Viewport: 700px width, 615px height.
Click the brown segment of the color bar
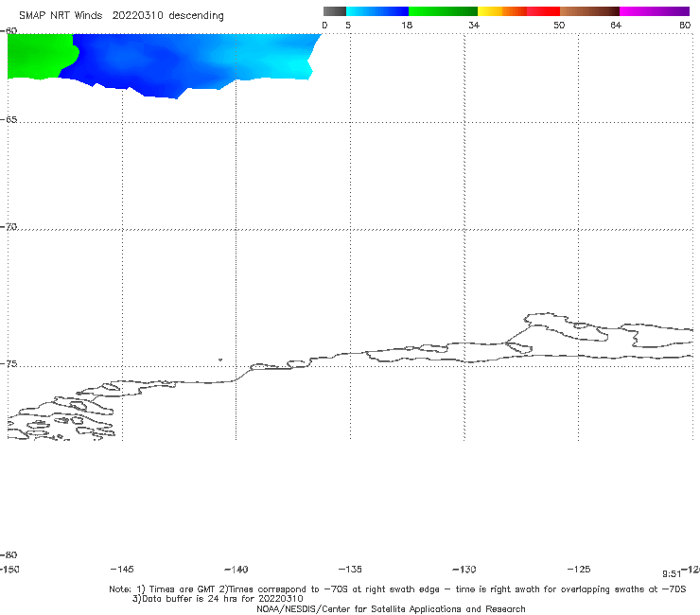point(589,11)
